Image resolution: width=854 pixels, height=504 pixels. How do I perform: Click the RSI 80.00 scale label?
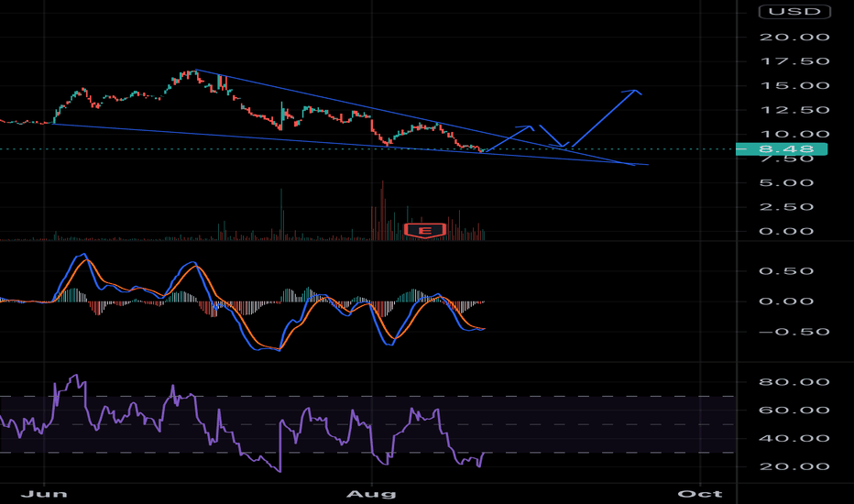pyautogui.click(x=794, y=382)
